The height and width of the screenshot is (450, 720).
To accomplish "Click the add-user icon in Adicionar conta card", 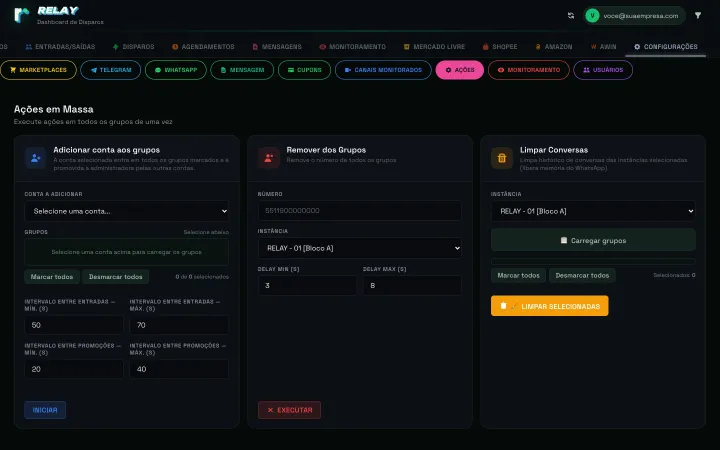I will pyautogui.click(x=35, y=158).
